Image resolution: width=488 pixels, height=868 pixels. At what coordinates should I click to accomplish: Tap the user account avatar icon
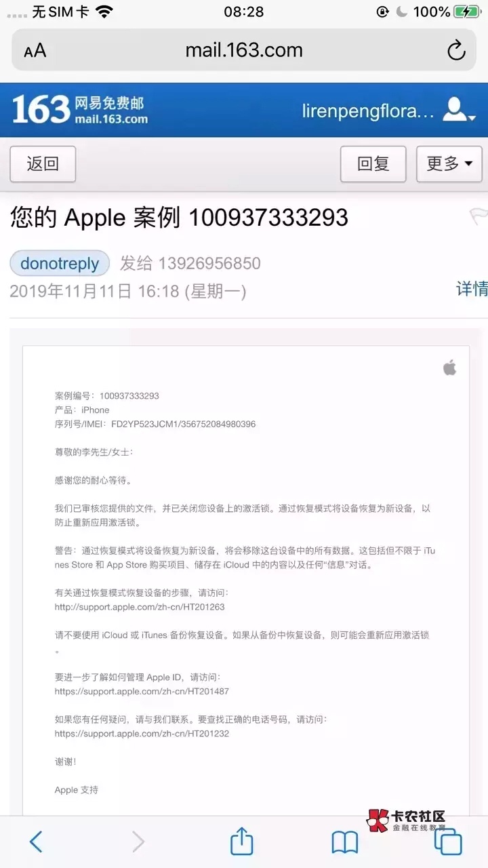tap(456, 109)
